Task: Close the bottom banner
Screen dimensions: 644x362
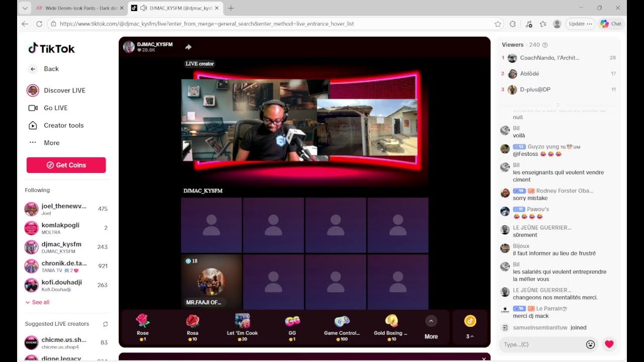Action: 484,358
